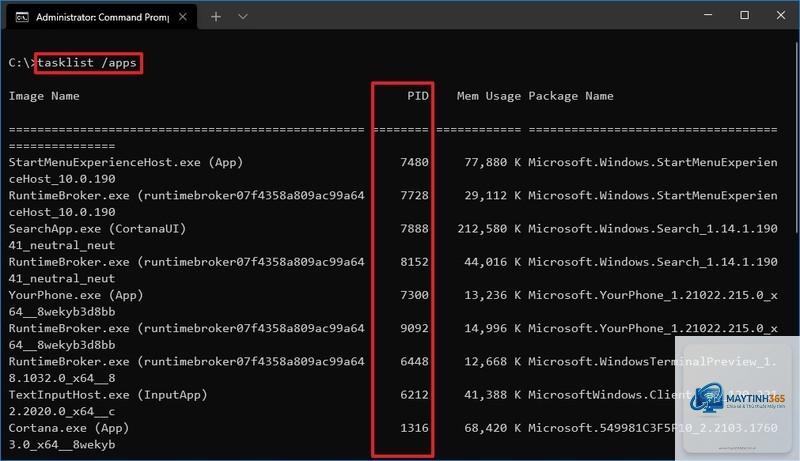Image resolution: width=800 pixels, height=461 pixels.
Task: Click memory value 68,420 K
Action: pos(492,428)
